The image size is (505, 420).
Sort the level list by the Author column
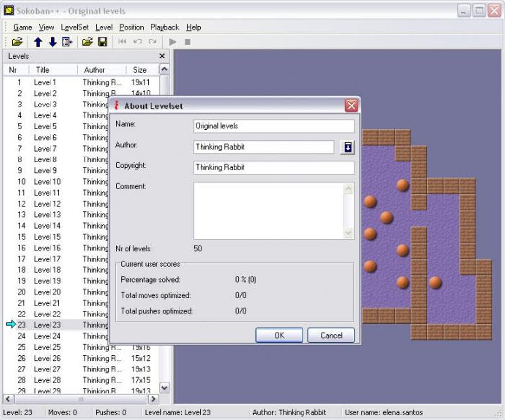point(101,70)
